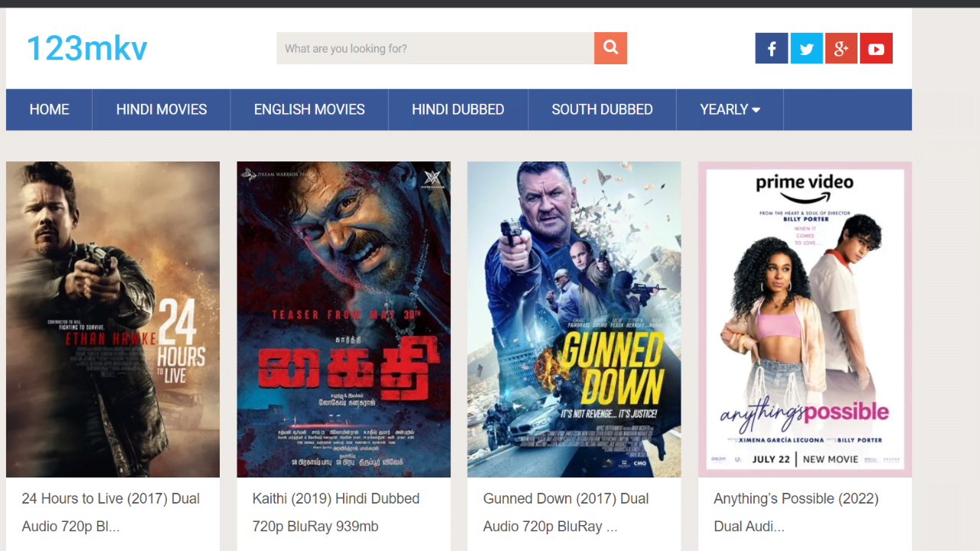The image size is (980, 551).
Task: Click the Kaithi movie poster
Action: [344, 319]
